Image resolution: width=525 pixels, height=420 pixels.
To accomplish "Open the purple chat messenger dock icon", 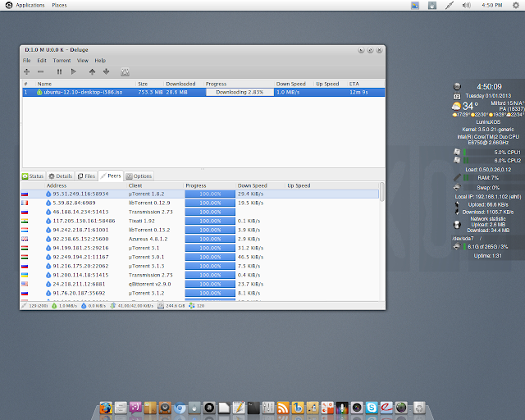I will point(135,408).
